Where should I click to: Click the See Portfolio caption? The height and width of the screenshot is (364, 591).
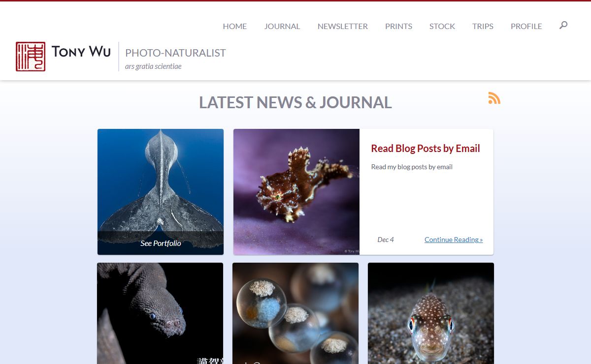[x=161, y=243]
